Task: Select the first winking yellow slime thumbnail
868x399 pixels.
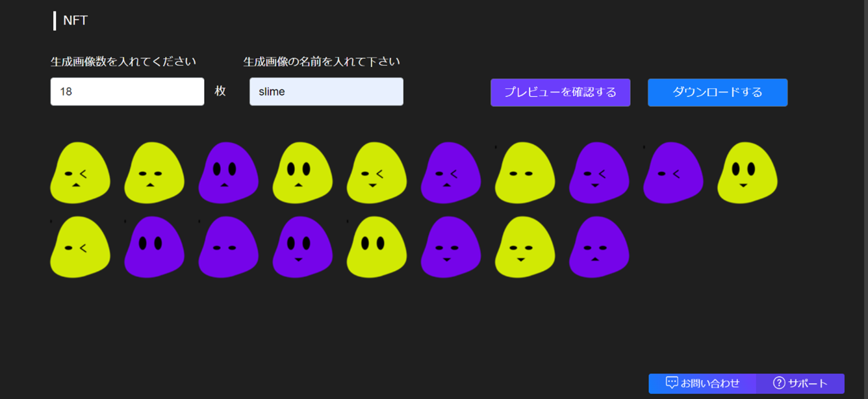Action: tap(79, 172)
